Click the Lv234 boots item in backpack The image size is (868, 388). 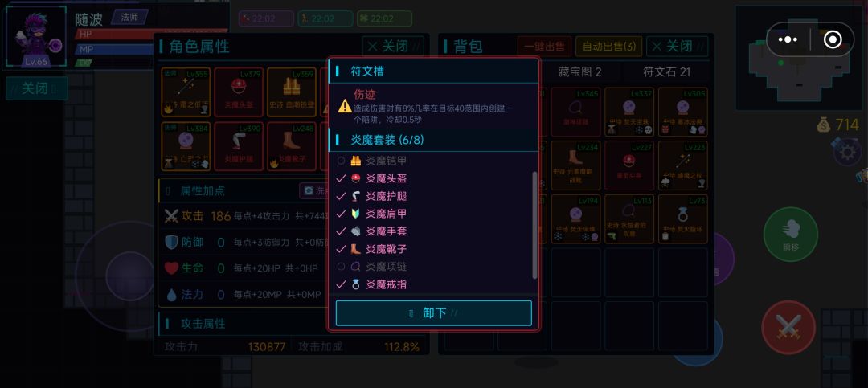click(x=575, y=165)
